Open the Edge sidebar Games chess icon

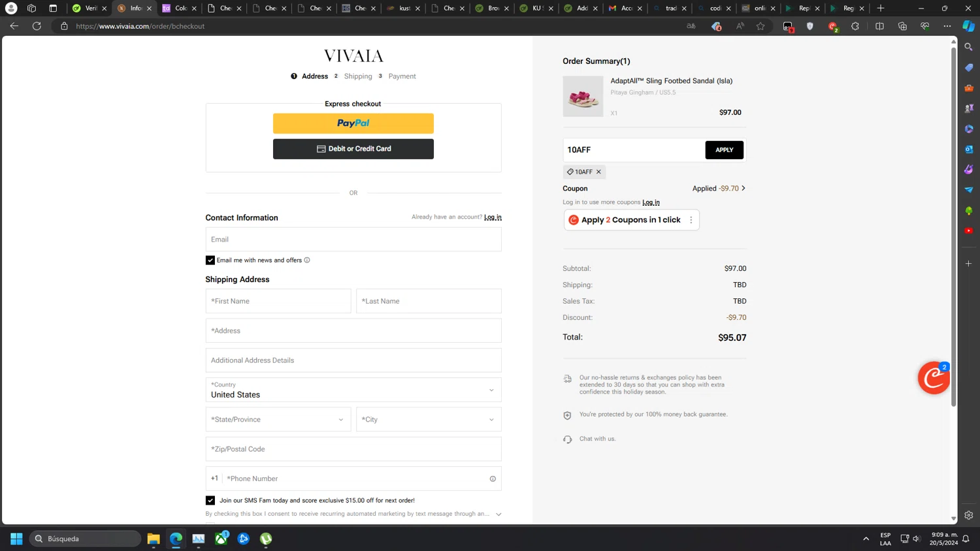click(969, 108)
